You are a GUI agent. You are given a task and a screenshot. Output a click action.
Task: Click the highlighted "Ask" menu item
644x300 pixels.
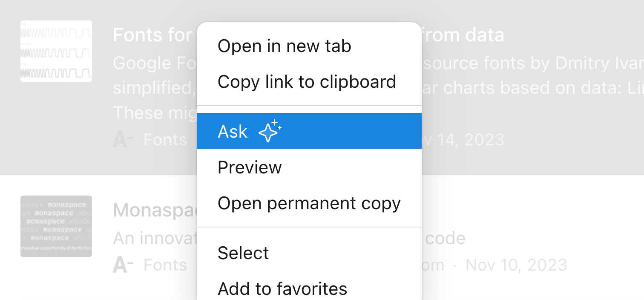pos(233,131)
